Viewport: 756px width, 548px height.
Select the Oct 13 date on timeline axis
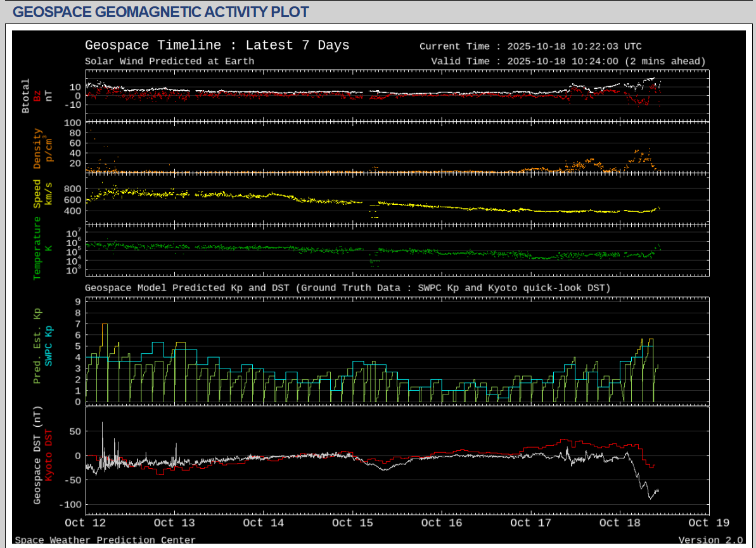[x=174, y=523]
